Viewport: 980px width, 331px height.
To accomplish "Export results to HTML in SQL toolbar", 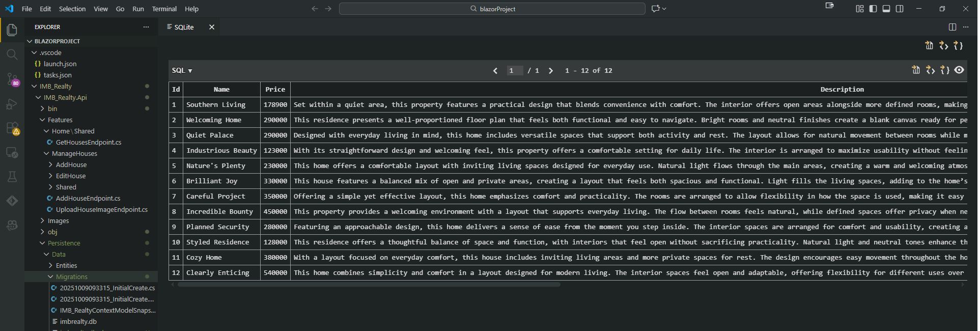I will tap(931, 70).
